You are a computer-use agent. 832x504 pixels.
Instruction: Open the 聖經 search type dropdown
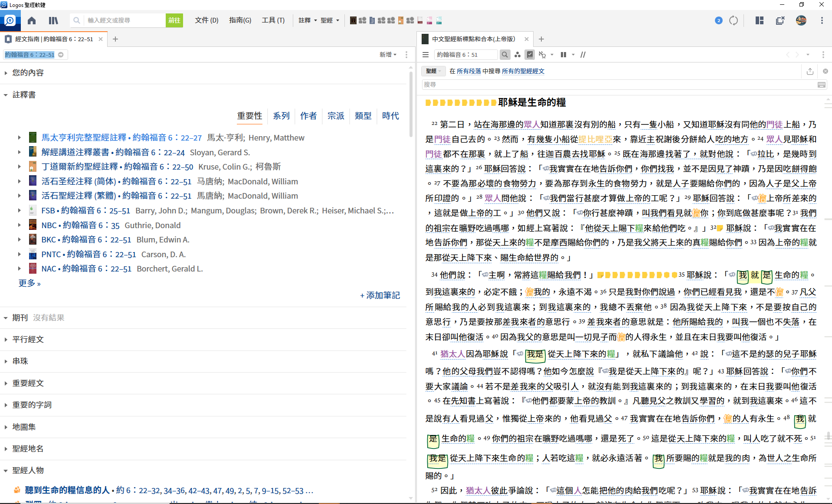tap(433, 71)
